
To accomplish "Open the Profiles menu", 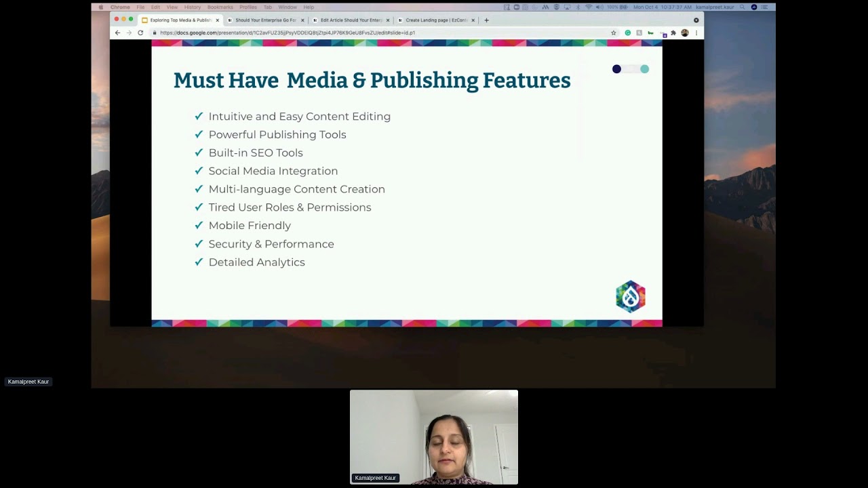I will [248, 7].
